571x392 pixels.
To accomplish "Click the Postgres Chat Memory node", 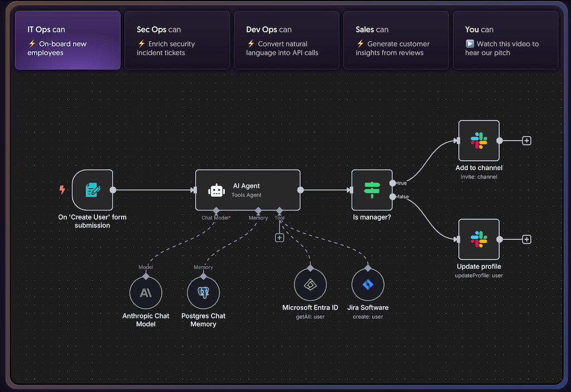I will point(203,293).
